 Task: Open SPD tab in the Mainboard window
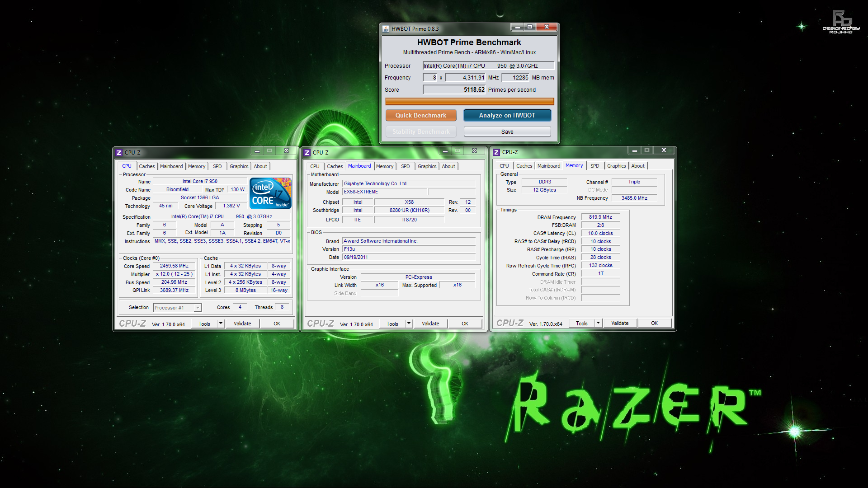coord(406,166)
